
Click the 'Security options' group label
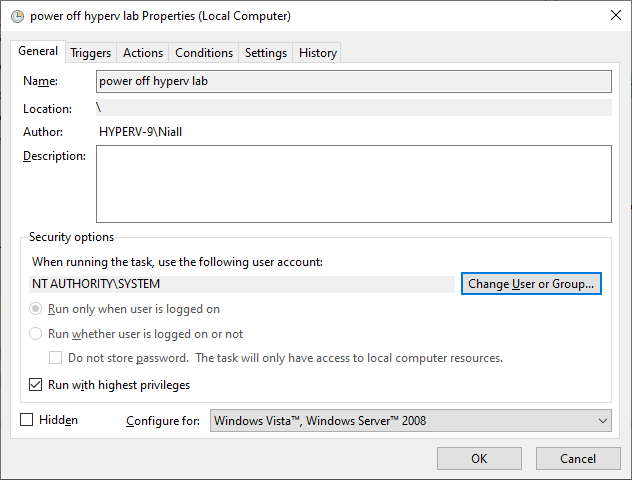71,237
